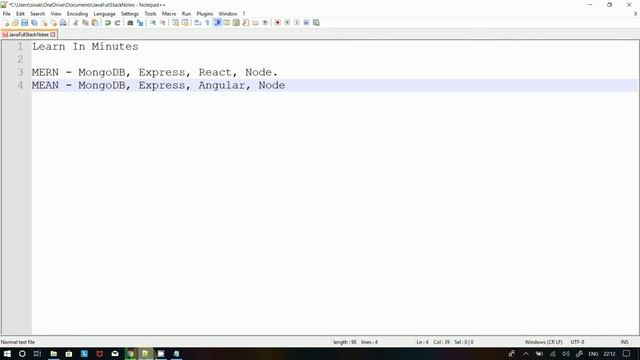The width and height of the screenshot is (640, 360).
Task: Open the Tools menu
Action: [x=150, y=13]
